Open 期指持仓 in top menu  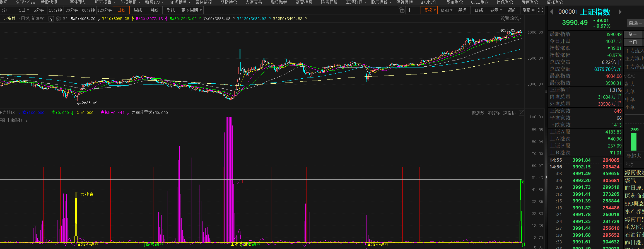coord(229,2)
